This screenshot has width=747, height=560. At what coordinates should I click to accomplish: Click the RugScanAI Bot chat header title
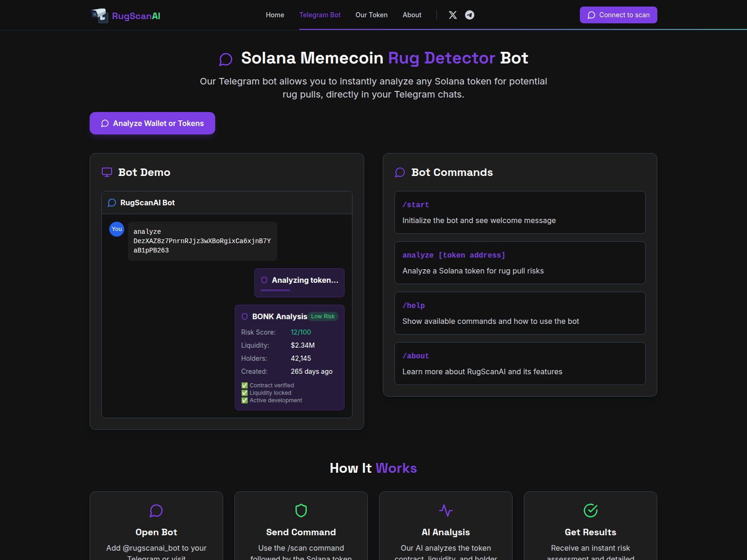(148, 203)
